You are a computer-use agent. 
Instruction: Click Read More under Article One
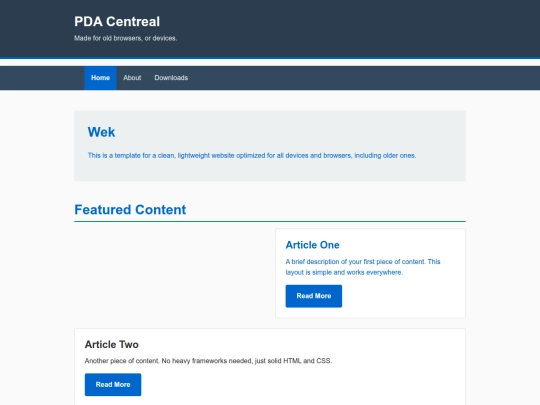[314, 296]
